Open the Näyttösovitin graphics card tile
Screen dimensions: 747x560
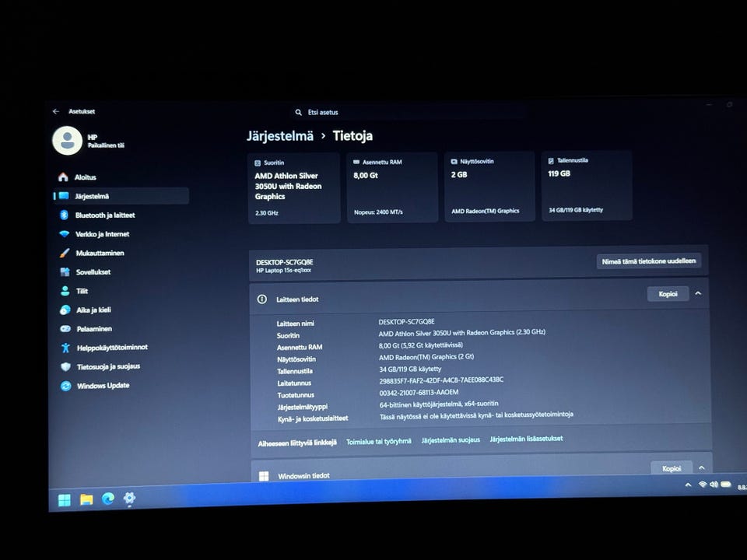(x=489, y=186)
